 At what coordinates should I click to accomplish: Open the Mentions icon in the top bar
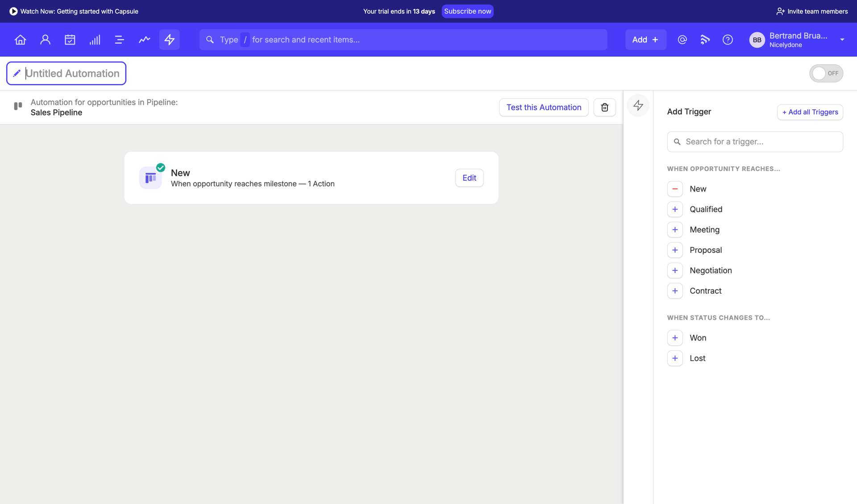click(682, 39)
